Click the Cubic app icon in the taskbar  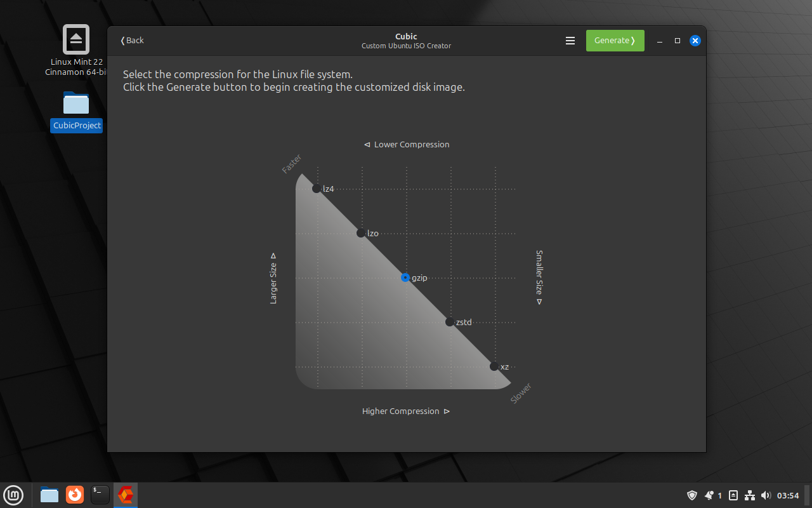(x=126, y=494)
